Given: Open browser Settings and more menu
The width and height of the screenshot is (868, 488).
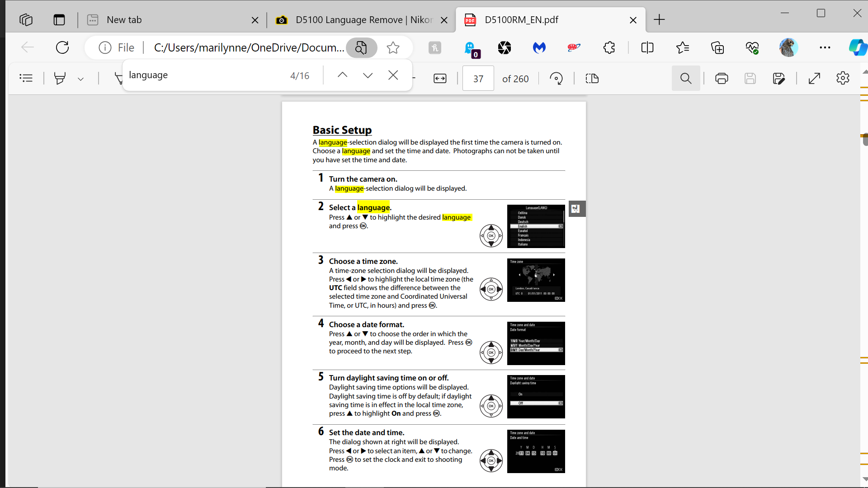Looking at the screenshot, I should (825, 47).
